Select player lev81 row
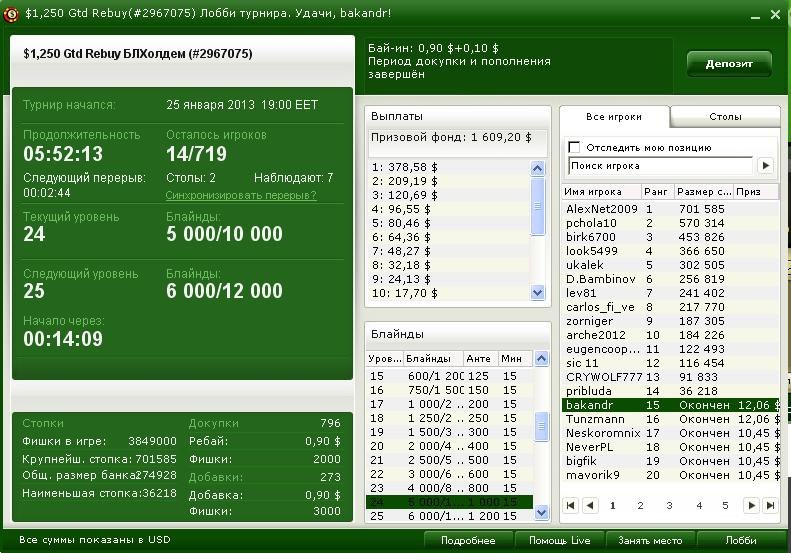The width and height of the screenshot is (791, 553). [670, 293]
